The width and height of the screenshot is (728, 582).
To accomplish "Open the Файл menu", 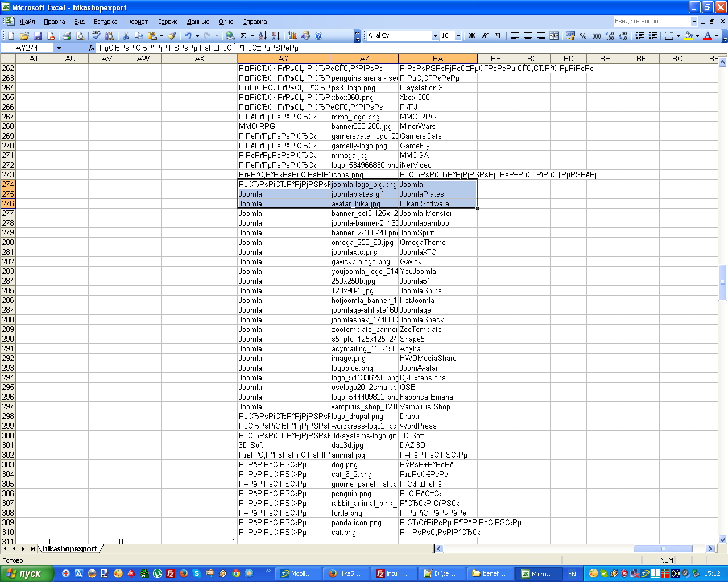I will point(27,22).
